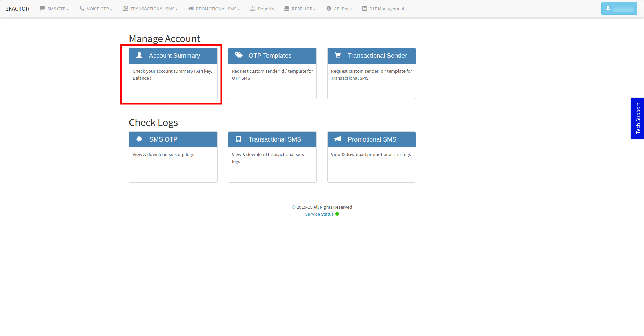Click the cart icon beside Transactional Sender
The height and width of the screenshot is (336, 644).
338,55
